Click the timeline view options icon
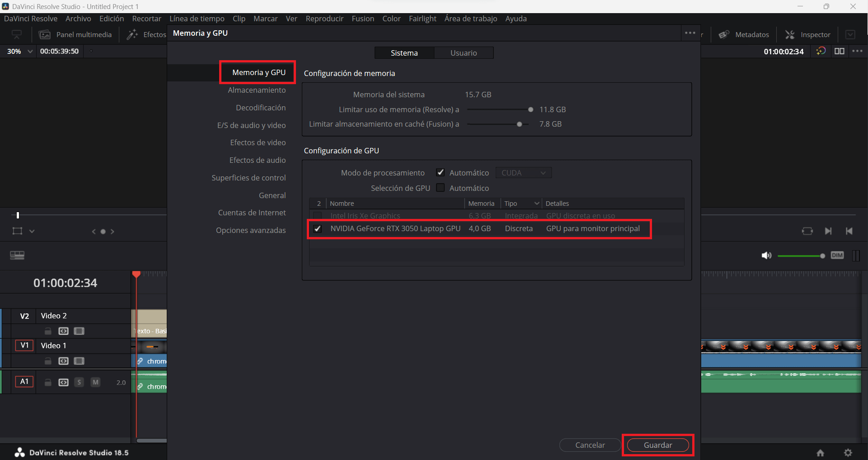The width and height of the screenshot is (868, 460). [17, 256]
